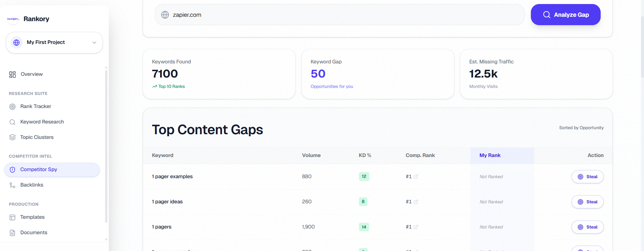This screenshot has width=644, height=251.
Task: Click the Volume column header
Action: 311,155
